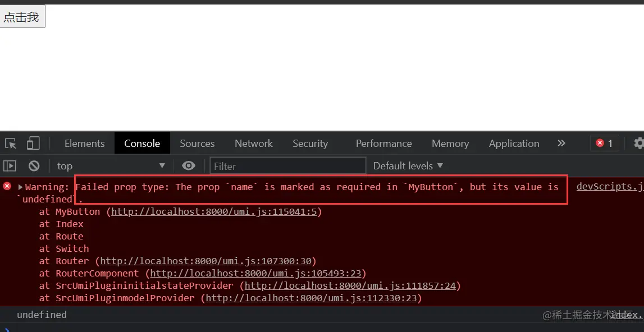Open the SrcUmiPlugininitialstateProvider umi.js:111857:24 link

(350, 285)
